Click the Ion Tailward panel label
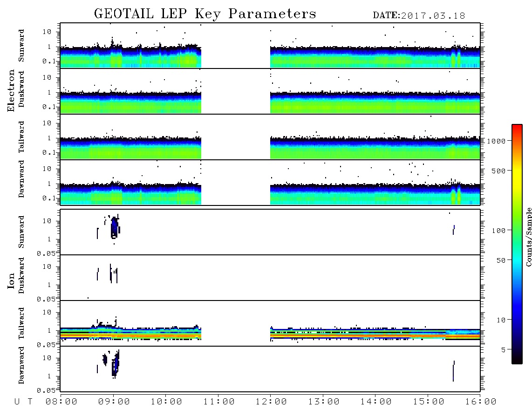Viewport: 532px width, 410px height. (x=21, y=323)
